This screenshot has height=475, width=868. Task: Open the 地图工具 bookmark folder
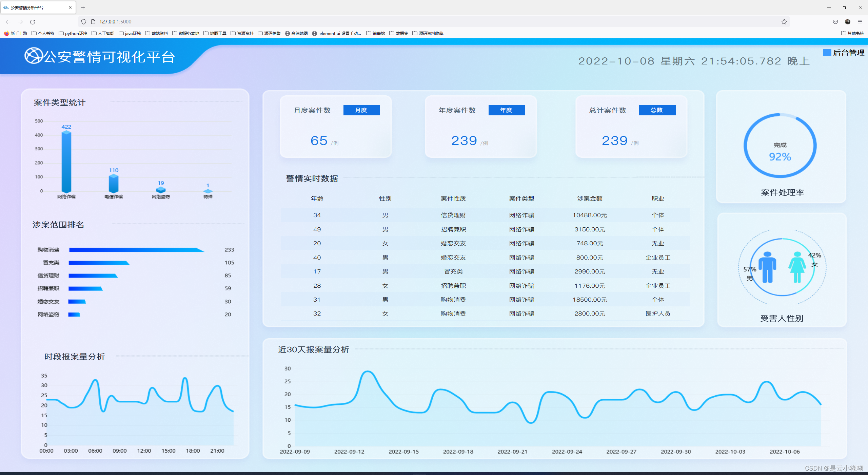[215, 33]
